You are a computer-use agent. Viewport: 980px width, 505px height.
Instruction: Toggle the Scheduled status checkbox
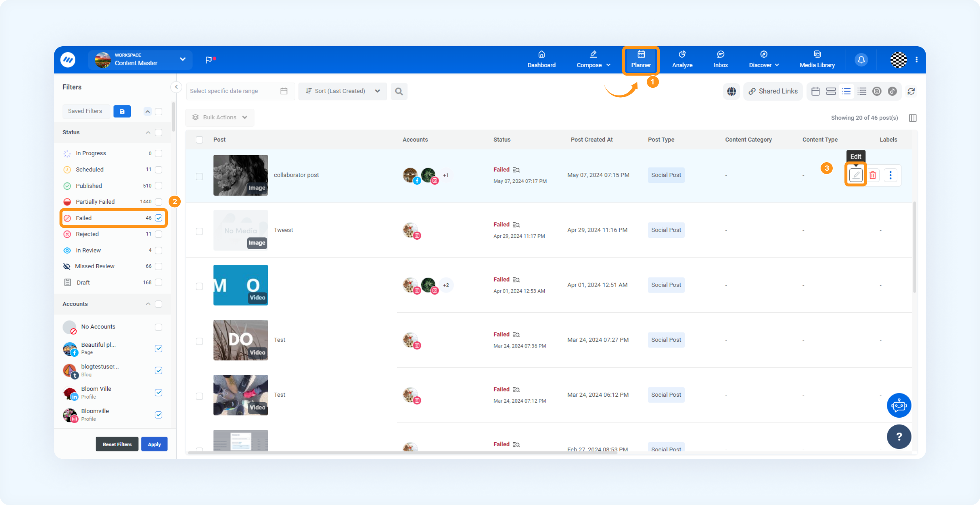(x=159, y=170)
